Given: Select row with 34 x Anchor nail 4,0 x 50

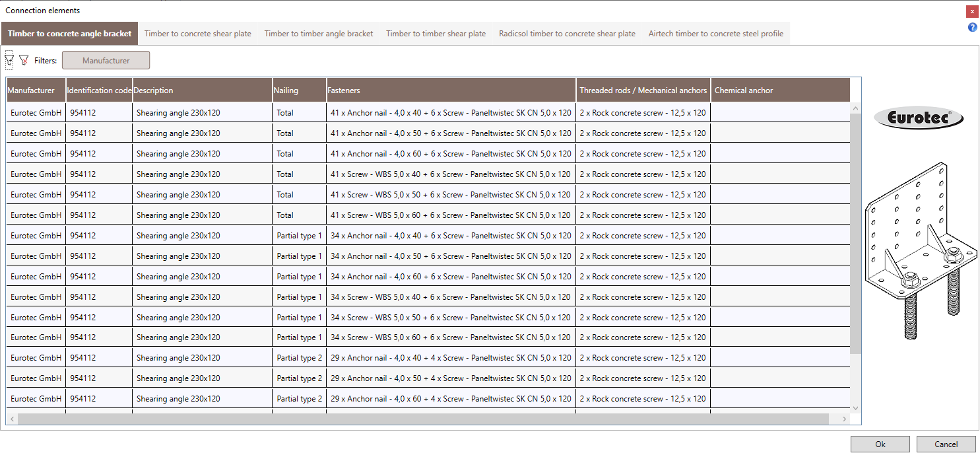Looking at the screenshot, I should point(428,256).
